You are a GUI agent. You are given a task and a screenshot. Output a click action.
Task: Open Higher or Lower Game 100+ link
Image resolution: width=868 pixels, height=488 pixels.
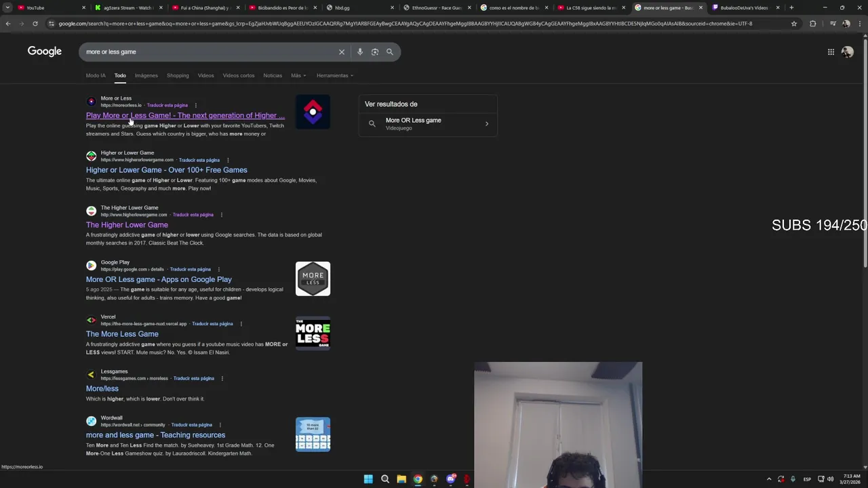point(167,170)
